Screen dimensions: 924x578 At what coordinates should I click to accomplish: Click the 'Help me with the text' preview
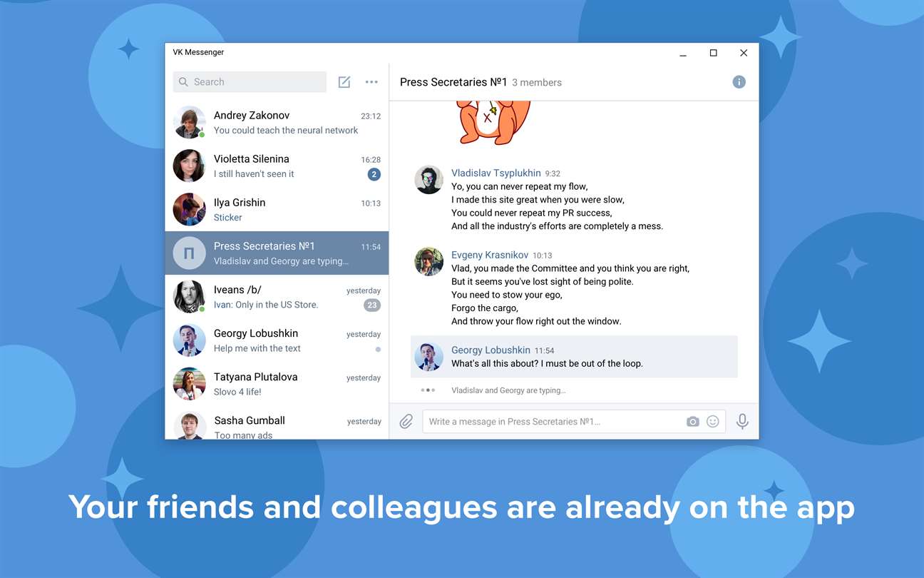point(257,348)
